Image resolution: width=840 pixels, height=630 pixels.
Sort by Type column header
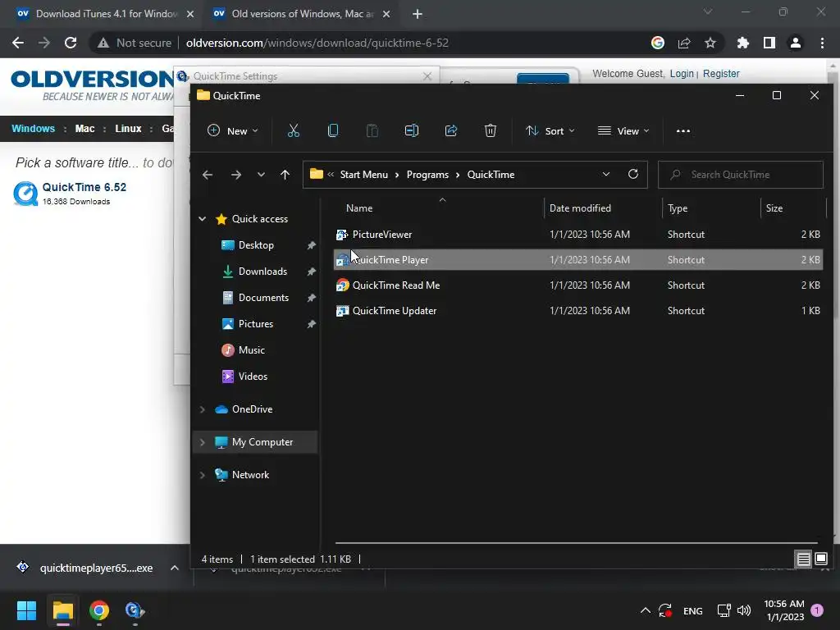(x=677, y=208)
